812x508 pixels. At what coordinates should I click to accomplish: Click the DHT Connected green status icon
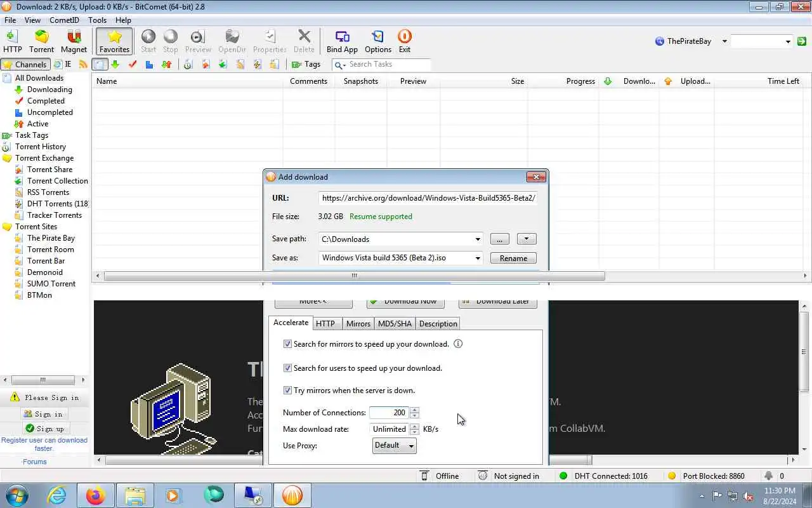pyautogui.click(x=563, y=476)
